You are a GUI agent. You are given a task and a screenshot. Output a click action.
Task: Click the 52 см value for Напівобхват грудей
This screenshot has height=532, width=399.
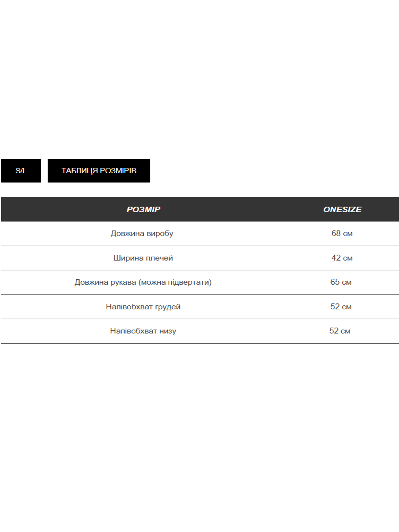click(x=341, y=306)
